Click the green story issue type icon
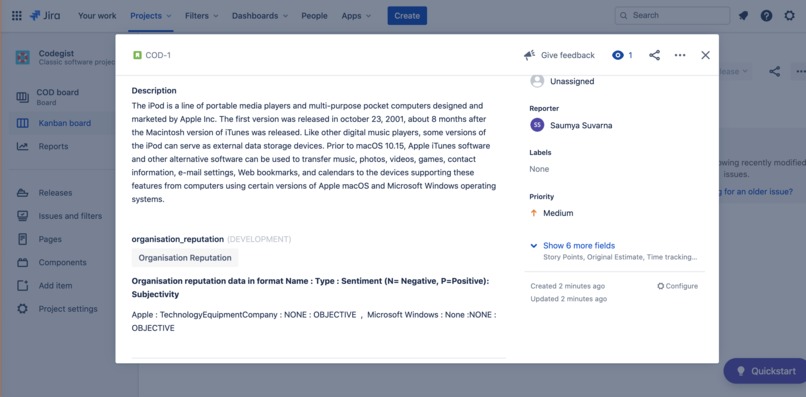This screenshot has height=397, width=806. 137,55
